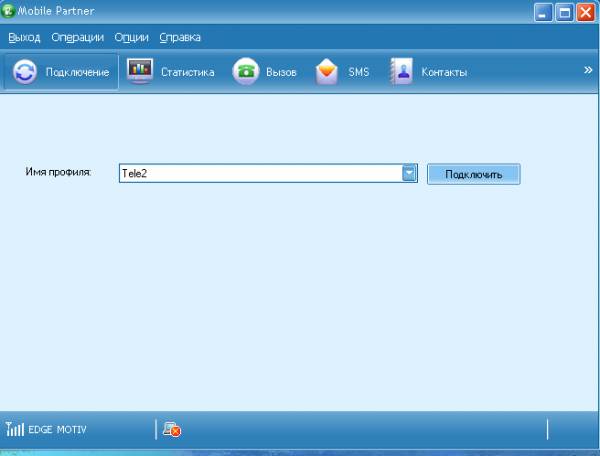Open the Выход menu

[24, 37]
